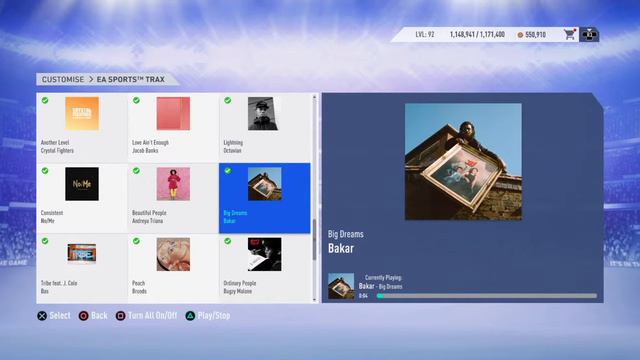Click the small Currently Playing cover thumbnail

click(x=341, y=286)
